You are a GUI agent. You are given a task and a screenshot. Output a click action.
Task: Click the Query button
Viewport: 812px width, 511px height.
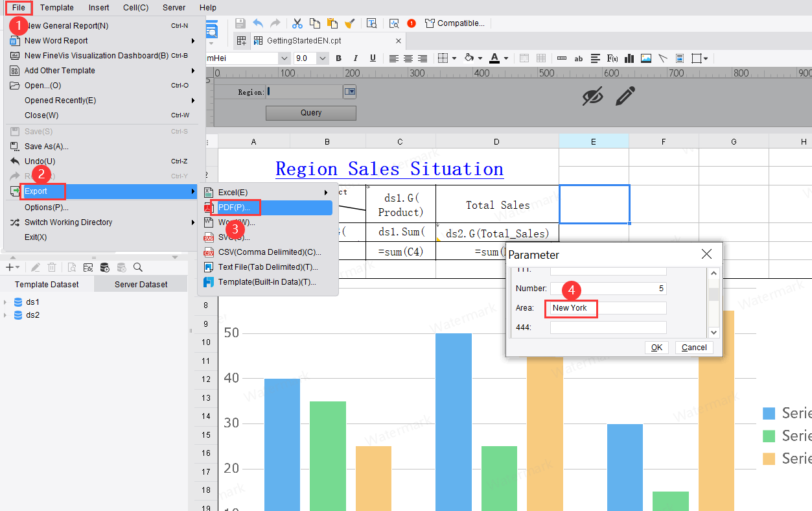[x=310, y=113]
